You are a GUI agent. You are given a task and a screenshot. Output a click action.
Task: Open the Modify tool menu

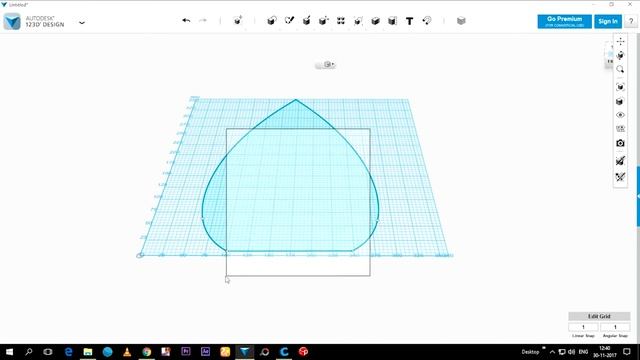click(323, 20)
